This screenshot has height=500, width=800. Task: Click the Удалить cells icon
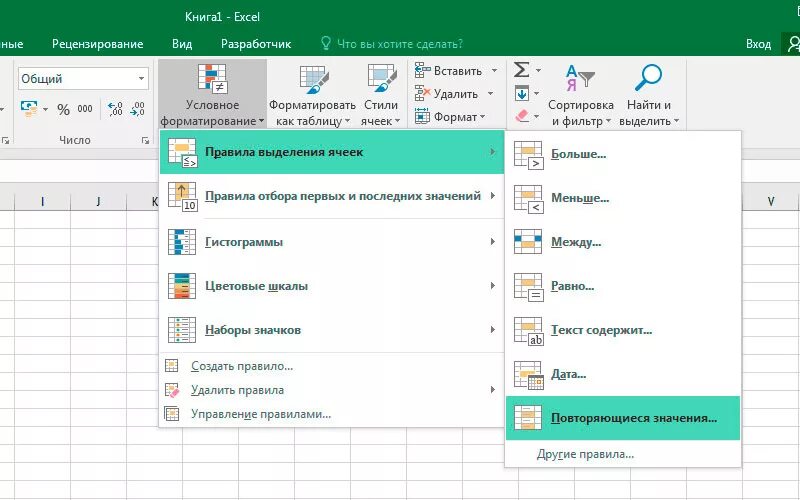[422, 93]
